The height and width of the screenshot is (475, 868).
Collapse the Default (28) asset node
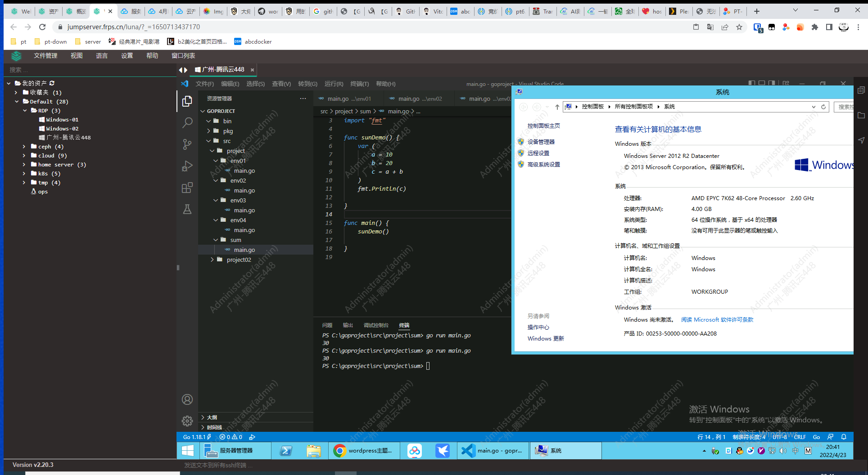point(17,102)
